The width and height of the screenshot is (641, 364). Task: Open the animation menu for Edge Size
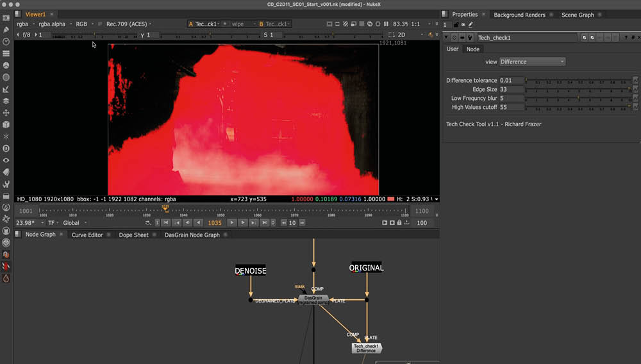(x=635, y=90)
